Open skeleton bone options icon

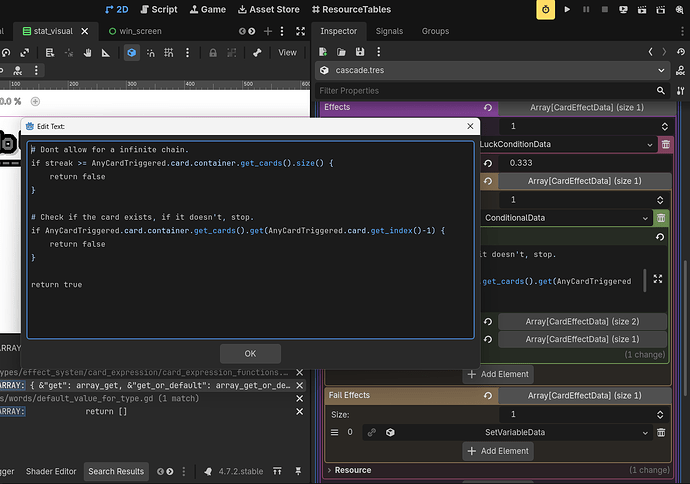click(x=257, y=53)
